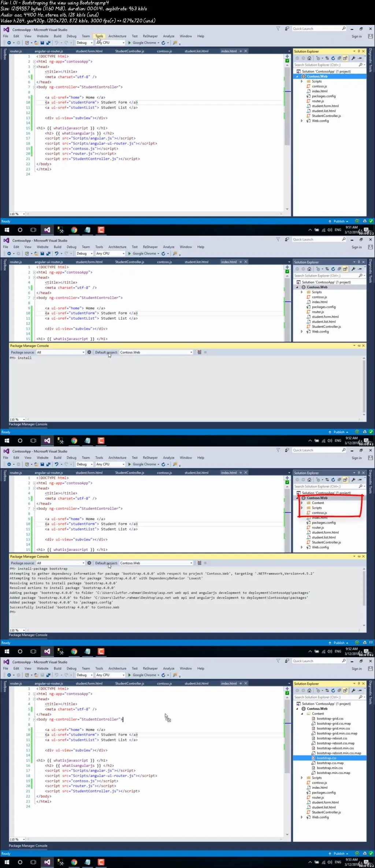Select bootstrap-grid.min.css in the bottom frame
Screen dimensions: 375x868
tap(333, 729)
